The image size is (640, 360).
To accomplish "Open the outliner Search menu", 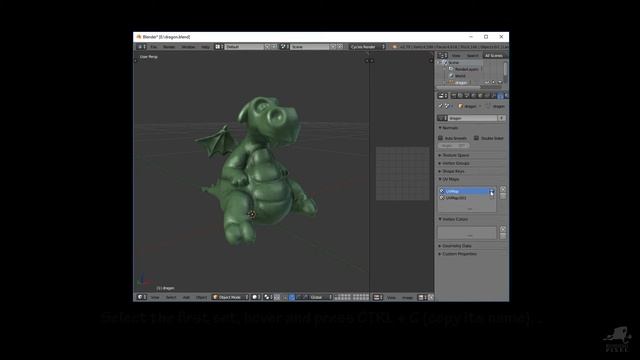I will [x=472, y=56].
